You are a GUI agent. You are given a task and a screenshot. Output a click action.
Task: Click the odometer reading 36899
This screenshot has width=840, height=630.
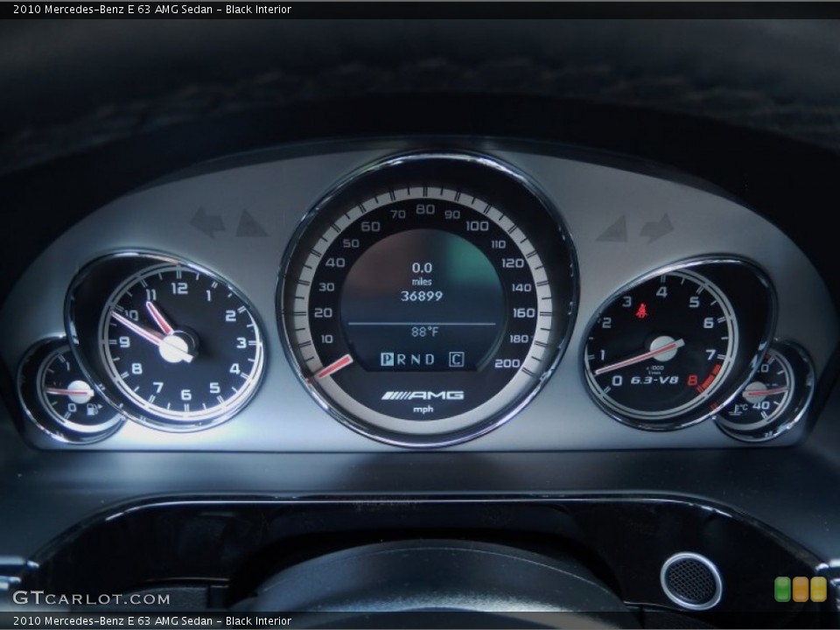click(422, 296)
